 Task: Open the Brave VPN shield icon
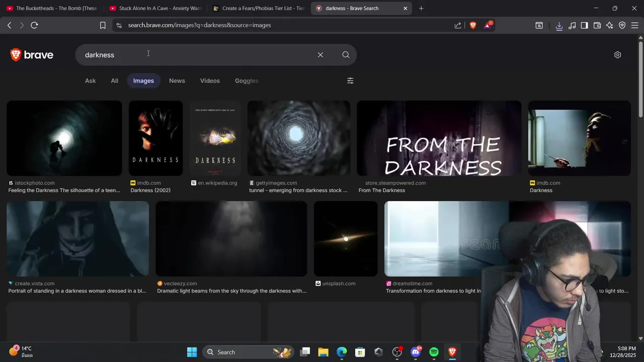click(x=622, y=25)
